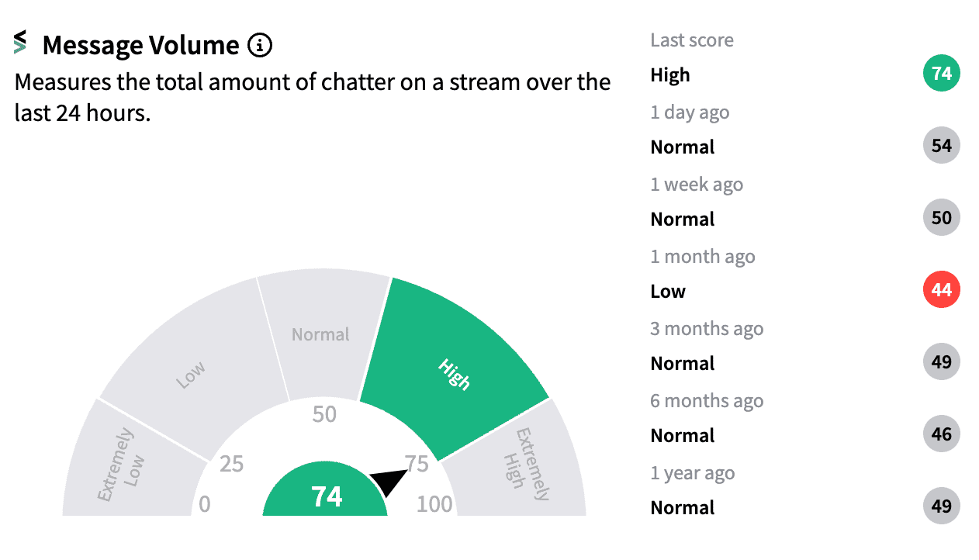Image resolution: width=979 pixels, height=560 pixels.
Task: Select the Normal gauge segment
Action: pos(321,334)
